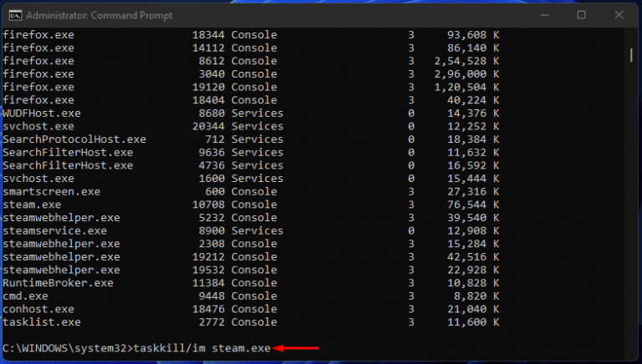642x364 pixels.
Task: Click the WUDFHost.exe process name
Action: coord(42,113)
